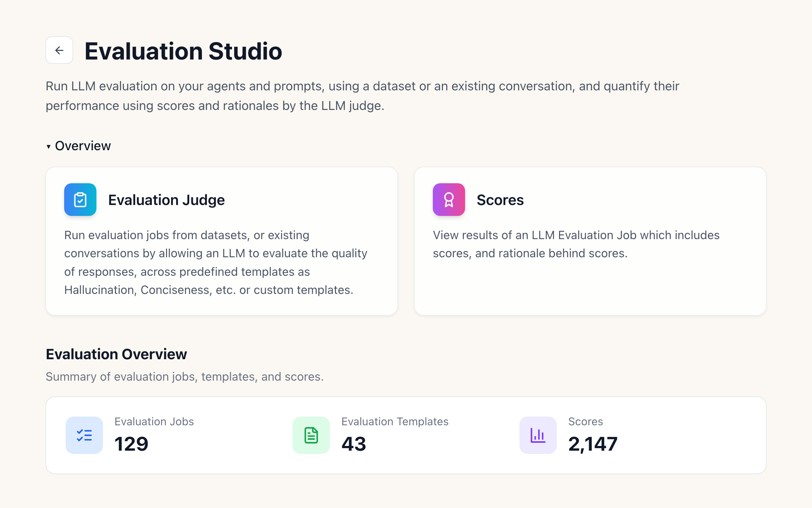Screen dimensions: 812x508
Task: Click 'Summary of evaluation jobs, templates, and scores.'
Action: tap(185, 377)
